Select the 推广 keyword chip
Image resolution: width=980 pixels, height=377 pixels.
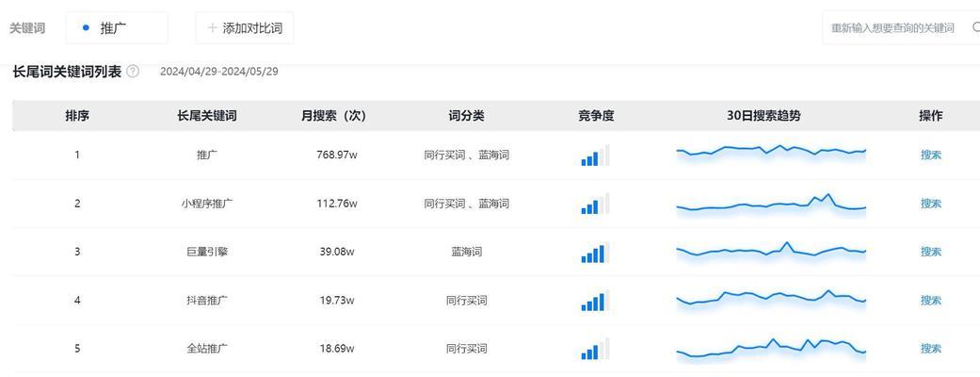(116, 28)
